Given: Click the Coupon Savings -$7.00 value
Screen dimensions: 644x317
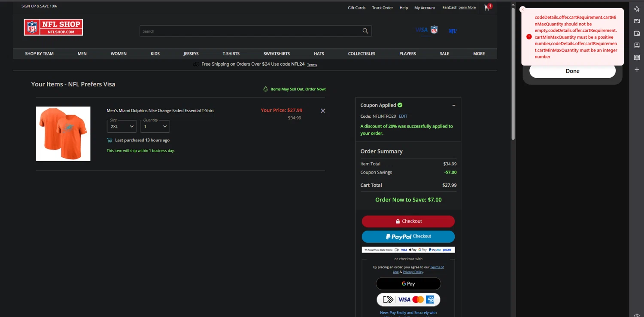Looking at the screenshot, I should click(450, 172).
